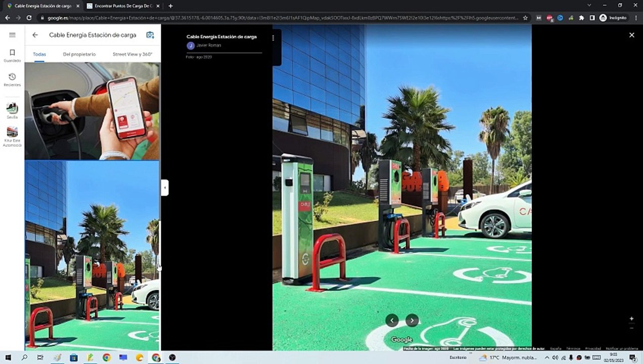Click the address bar URL
643x364 pixels.
282,18
